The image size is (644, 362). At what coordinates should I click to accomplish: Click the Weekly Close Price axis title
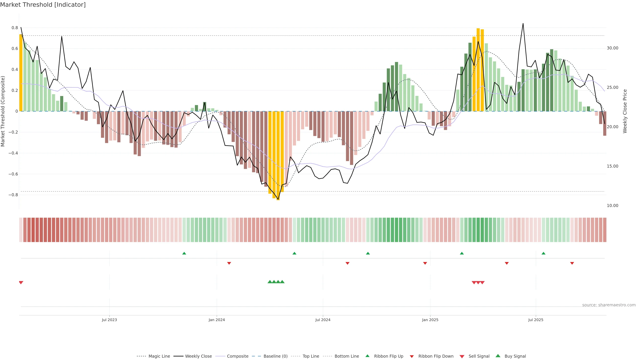625,111
